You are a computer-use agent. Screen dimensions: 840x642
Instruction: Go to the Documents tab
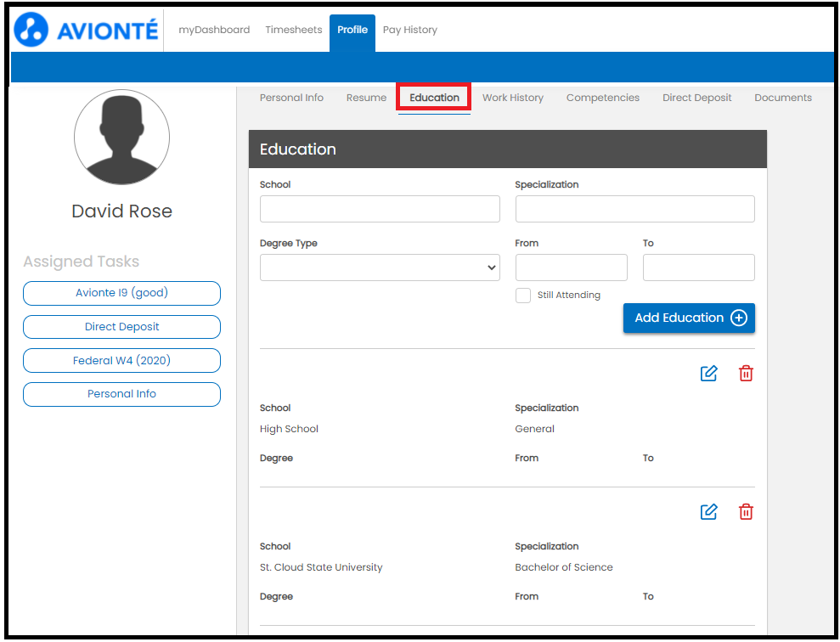[782, 97]
